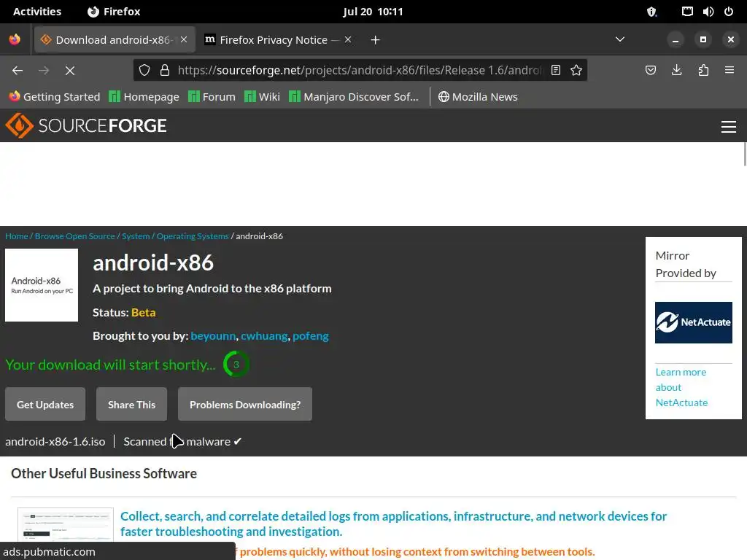Open the Firefox downloads panel
This screenshot has height=560, width=747.
[x=676, y=71]
